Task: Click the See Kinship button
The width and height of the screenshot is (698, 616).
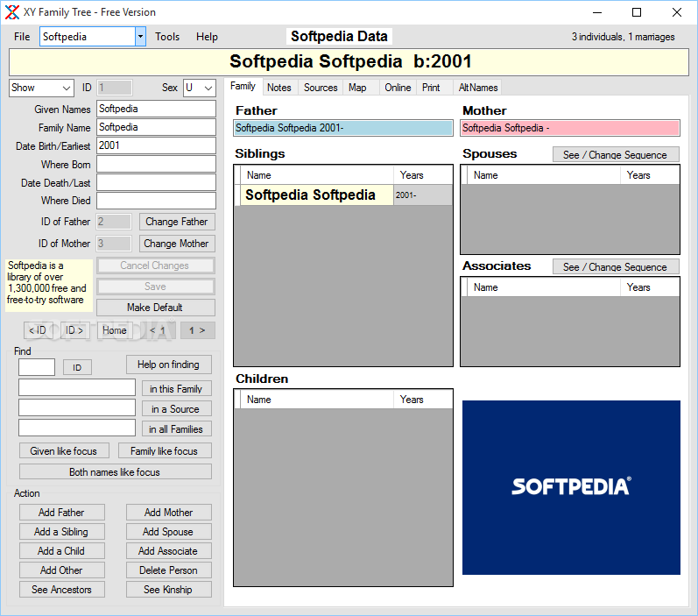Action: 169,590
